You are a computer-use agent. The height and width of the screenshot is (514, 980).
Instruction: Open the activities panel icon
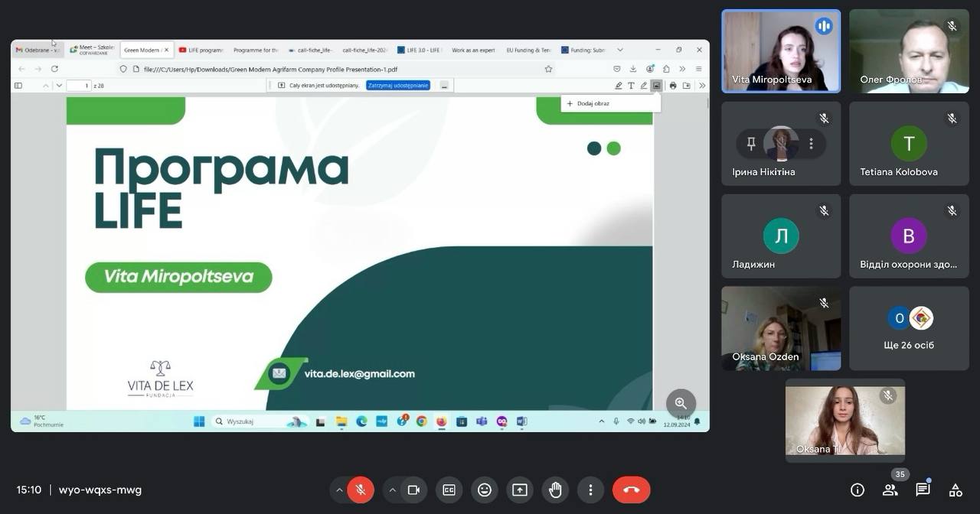click(955, 490)
